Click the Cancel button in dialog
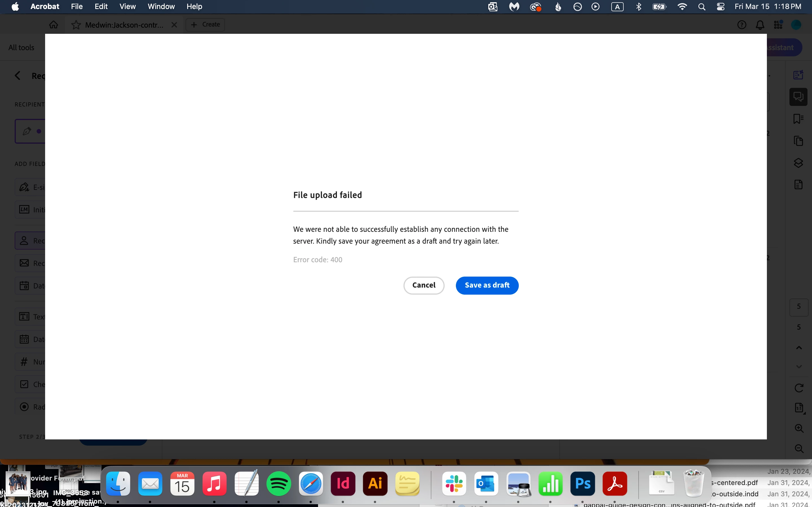Viewport: 812px width, 507px height. 424,285
